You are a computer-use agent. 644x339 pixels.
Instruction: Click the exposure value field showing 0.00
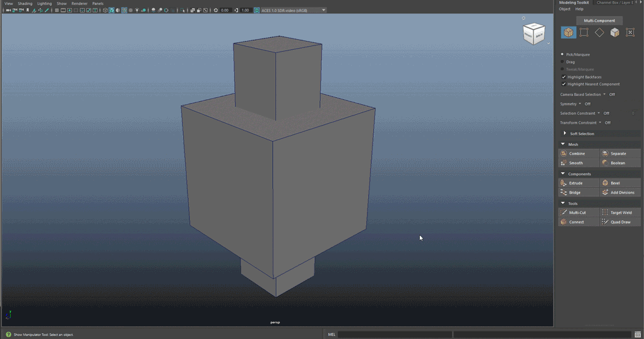tap(225, 10)
